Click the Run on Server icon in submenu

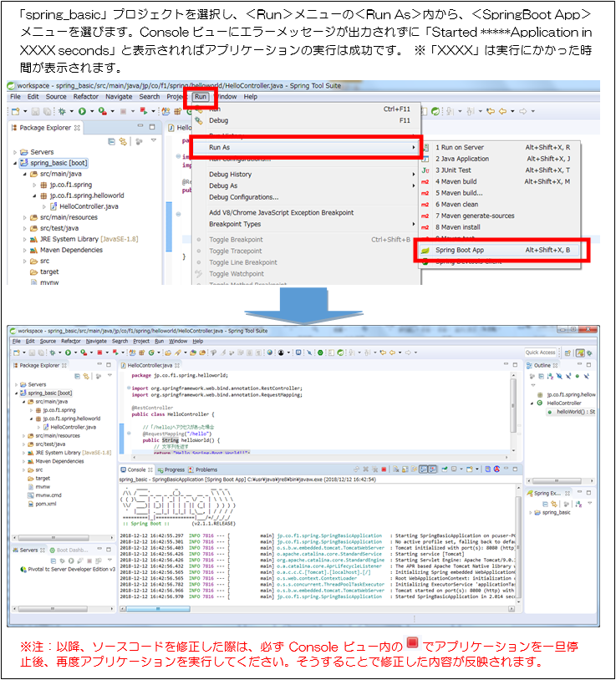point(425,147)
